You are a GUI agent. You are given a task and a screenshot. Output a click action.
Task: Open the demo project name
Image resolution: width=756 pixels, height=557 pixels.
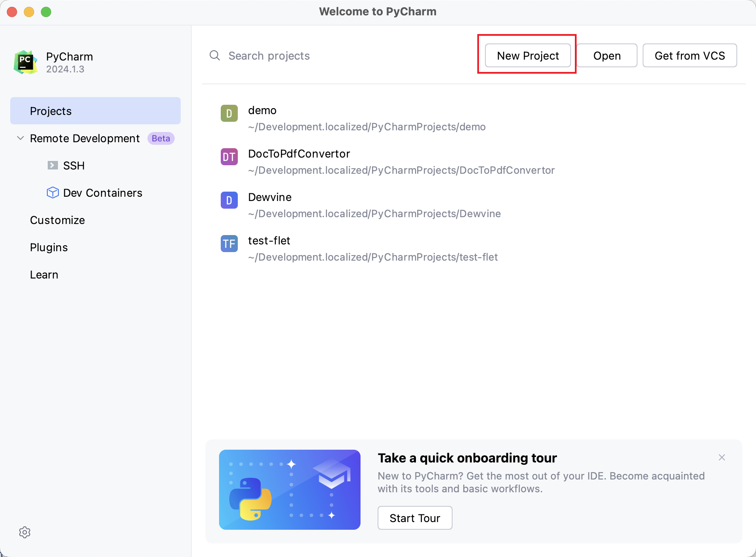click(263, 110)
